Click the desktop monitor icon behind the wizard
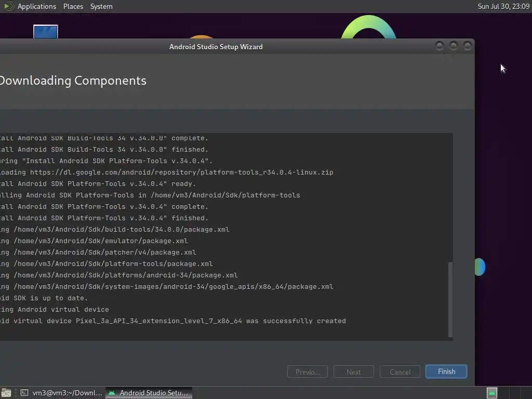532x399 pixels. [46, 32]
